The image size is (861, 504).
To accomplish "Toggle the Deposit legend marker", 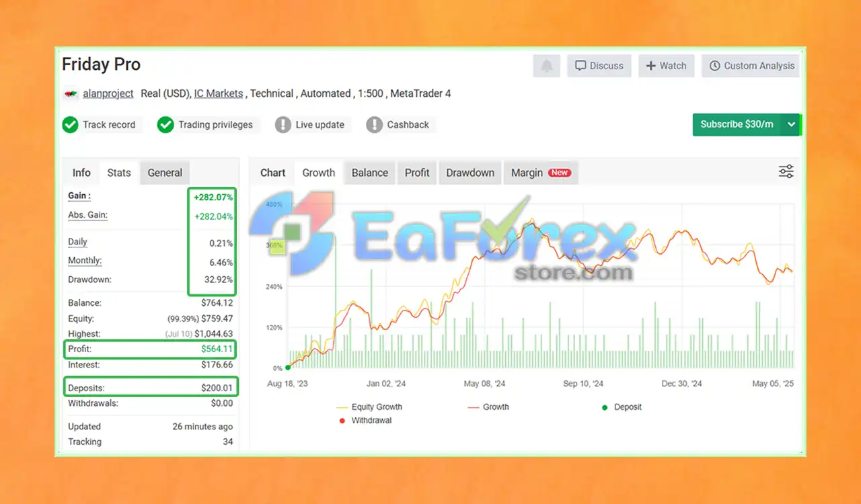I will (622, 407).
